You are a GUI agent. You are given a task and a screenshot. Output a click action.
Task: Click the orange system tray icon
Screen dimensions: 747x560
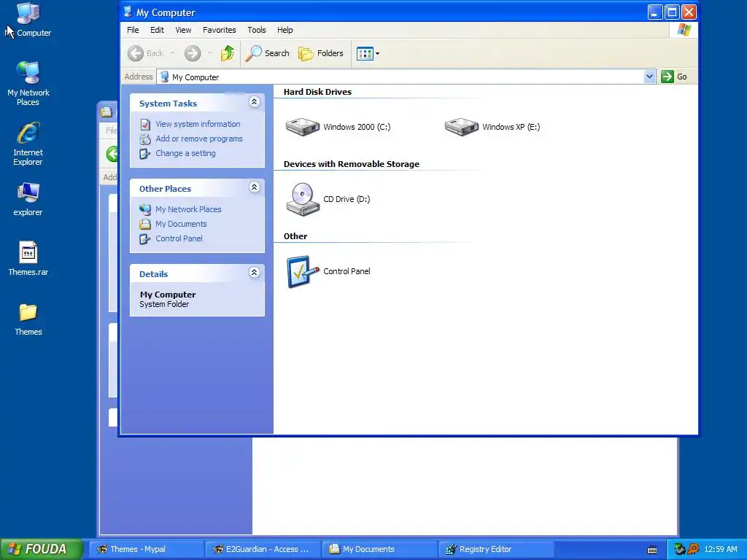(x=693, y=549)
